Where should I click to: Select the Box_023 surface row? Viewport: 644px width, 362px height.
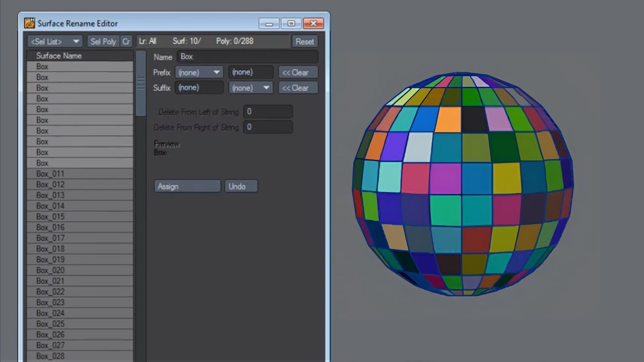(80, 303)
